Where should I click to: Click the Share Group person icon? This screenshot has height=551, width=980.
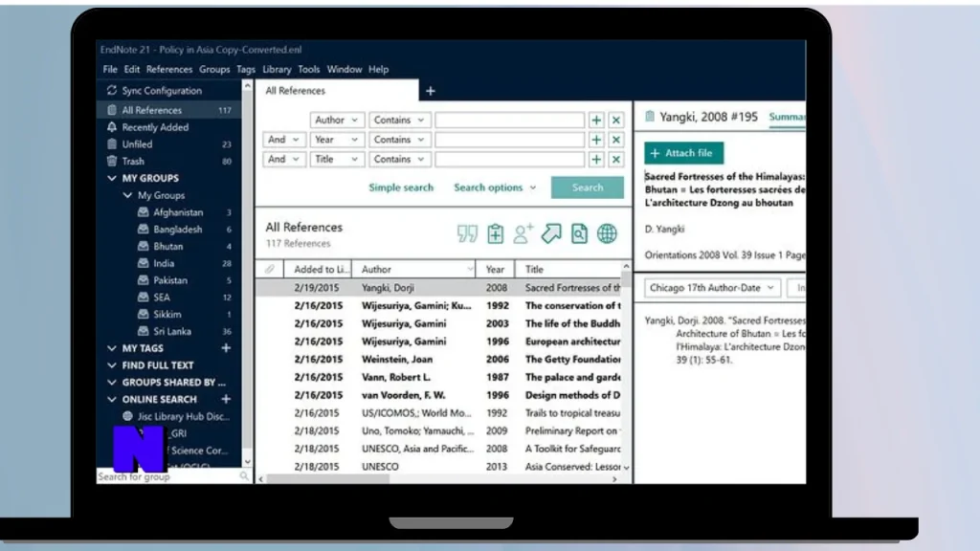click(523, 233)
